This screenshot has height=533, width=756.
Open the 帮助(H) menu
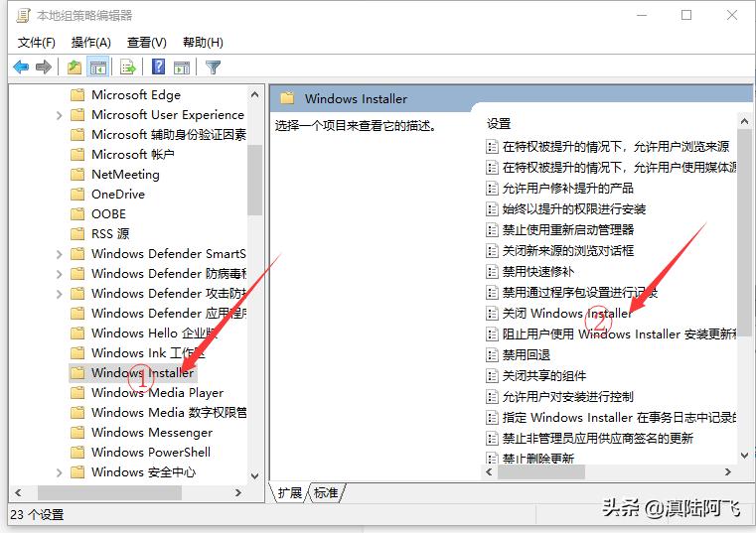pos(203,43)
